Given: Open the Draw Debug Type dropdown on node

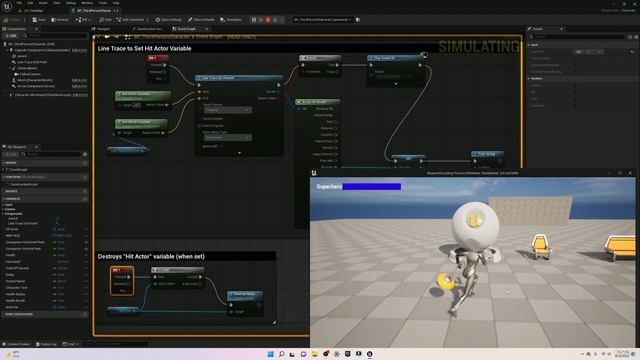Looking at the screenshot, I should tap(228, 138).
